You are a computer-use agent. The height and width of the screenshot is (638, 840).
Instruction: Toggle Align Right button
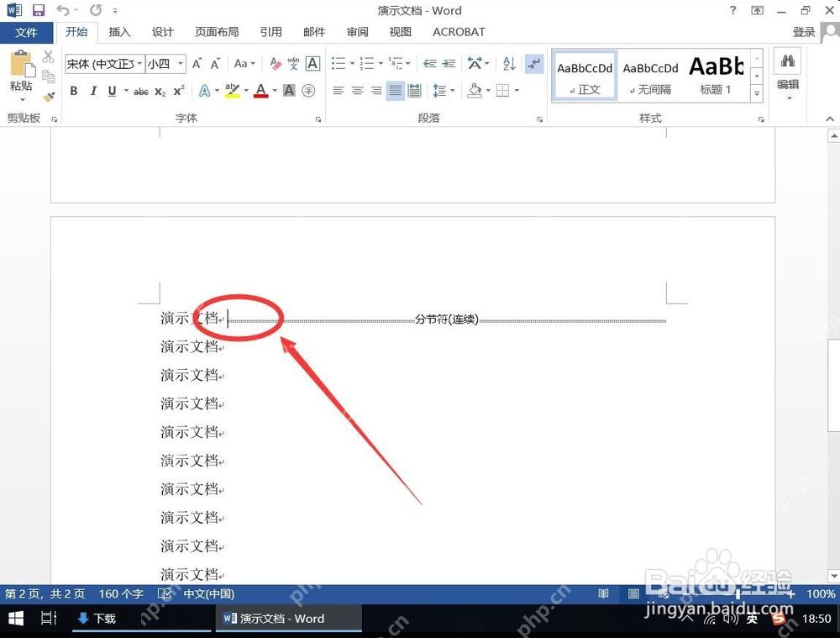[x=376, y=91]
